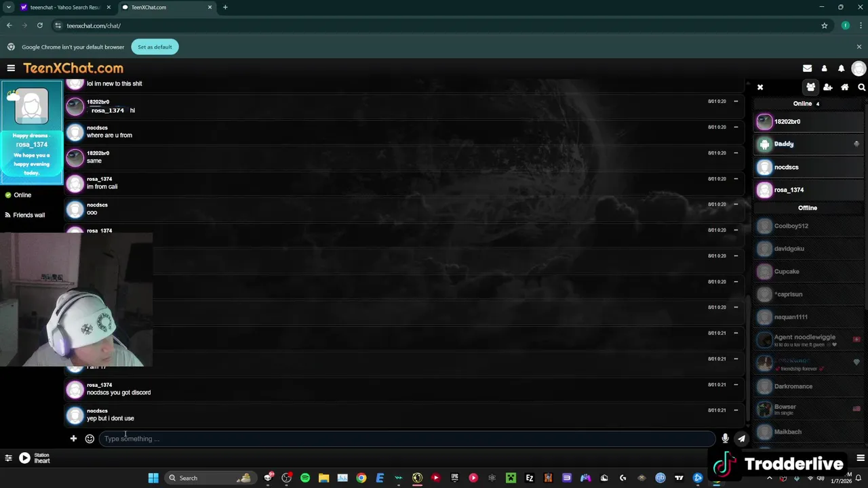This screenshot has width=868, height=488.
Task: Click Set as default browser button
Action: point(155,47)
